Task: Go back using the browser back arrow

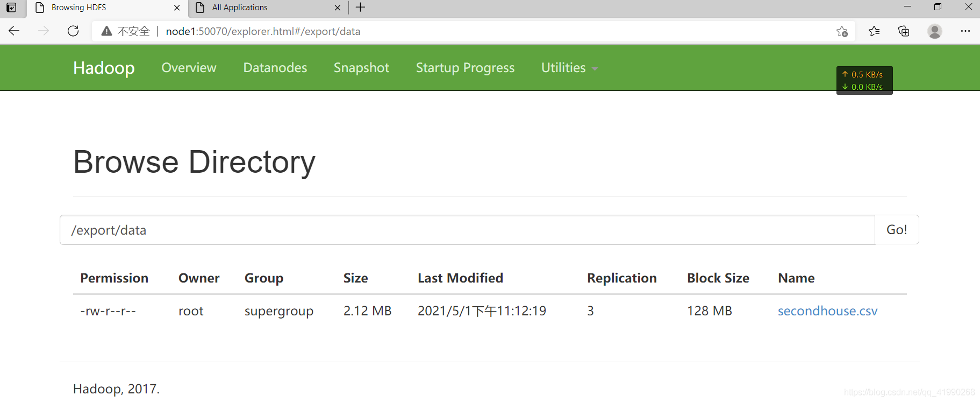Action: point(15,31)
